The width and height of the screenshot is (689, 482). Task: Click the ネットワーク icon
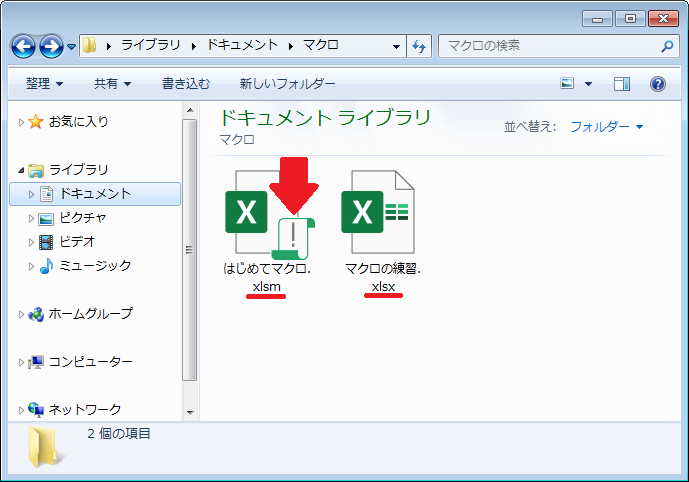tap(36, 410)
